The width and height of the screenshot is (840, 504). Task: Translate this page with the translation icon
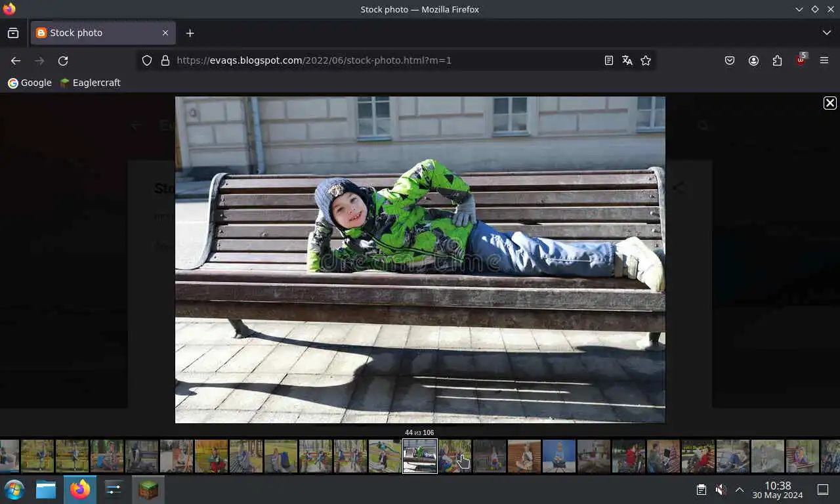click(x=627, y=60)
